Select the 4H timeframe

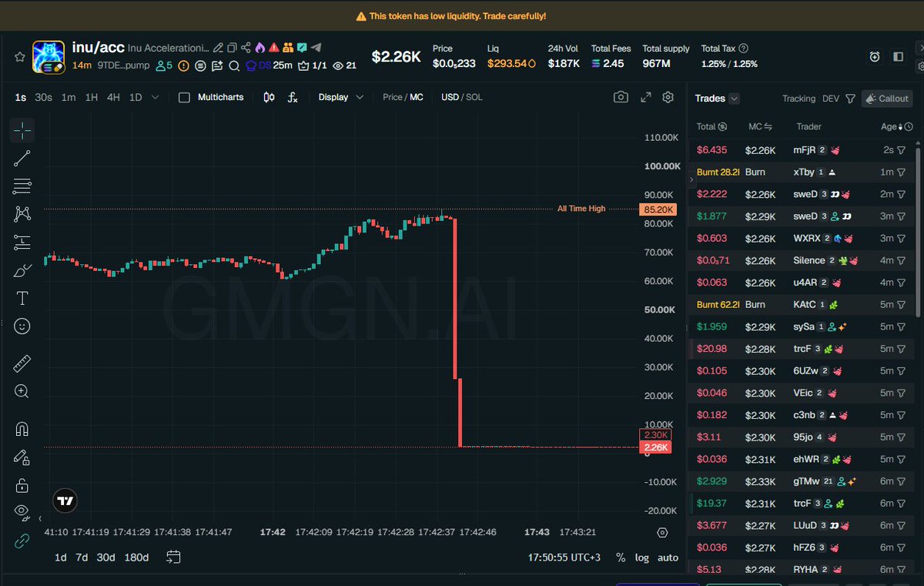[x=113, y=97]
